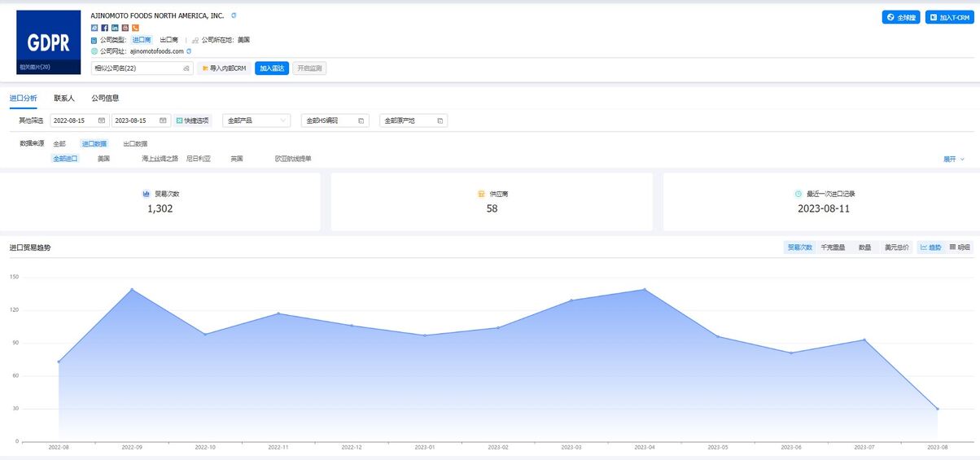Select the 欧亚航线提单 source filter

(293, 159)
